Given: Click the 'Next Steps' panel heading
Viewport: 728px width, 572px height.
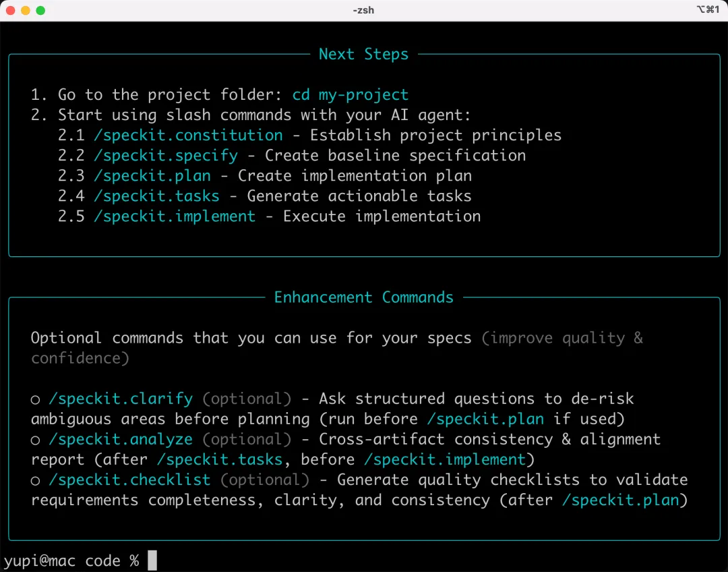Looking at the screenshot, I should [363, 55].
